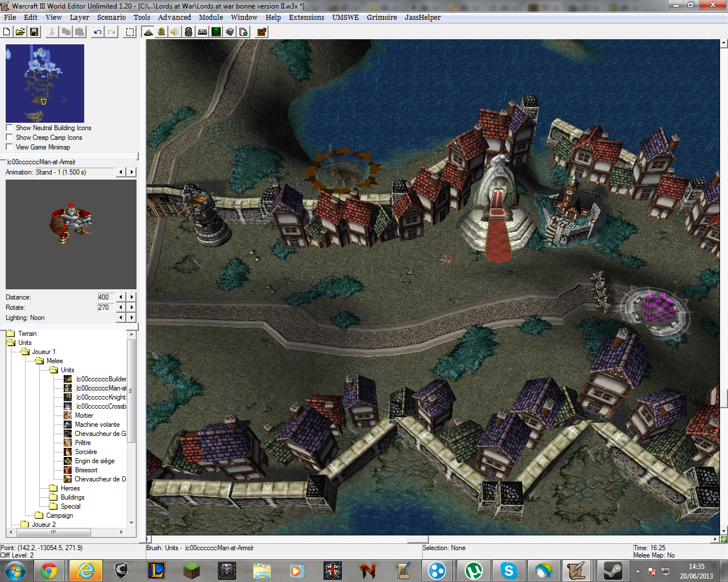
Task: Open the Module menu
Action: click(210, 17)
